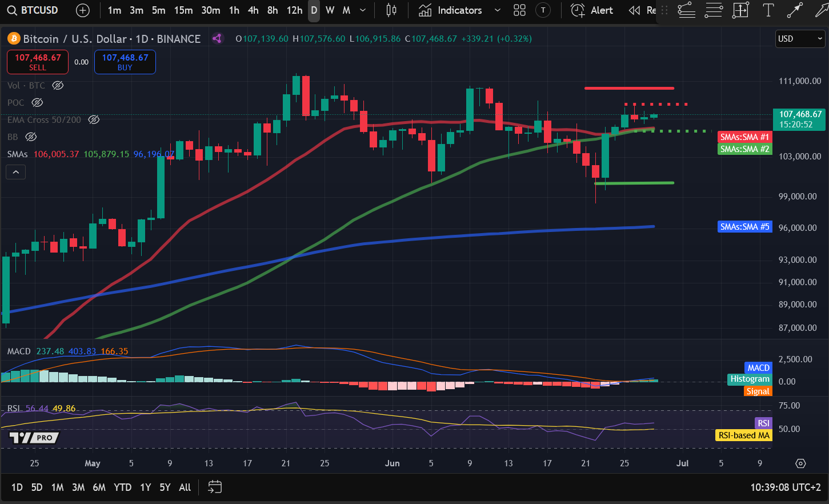Set range to 5D
The width and height of the screenshot is (829, 504).
[x=37, y=487]
